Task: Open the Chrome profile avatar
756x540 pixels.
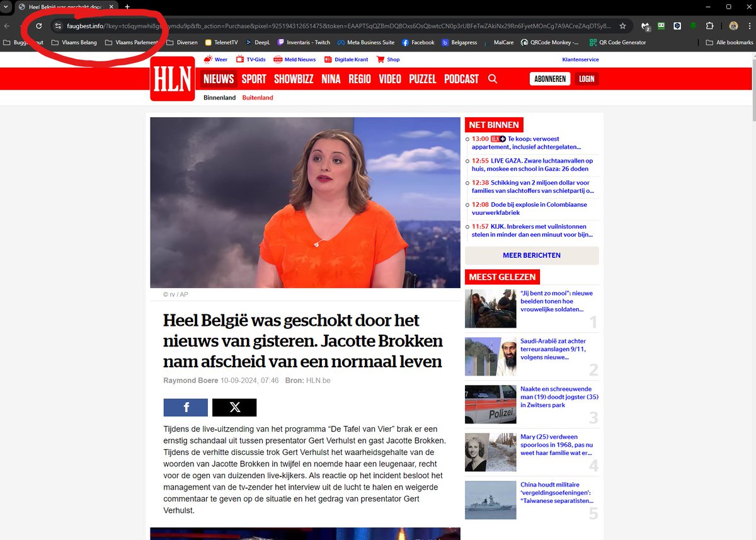Action: coord(733,26)
